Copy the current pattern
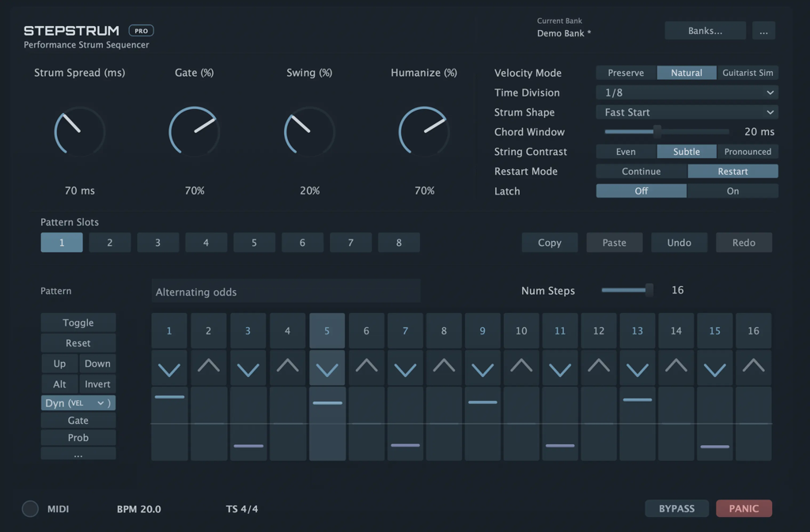Screen dimensions: 810x532 point(550,243)
